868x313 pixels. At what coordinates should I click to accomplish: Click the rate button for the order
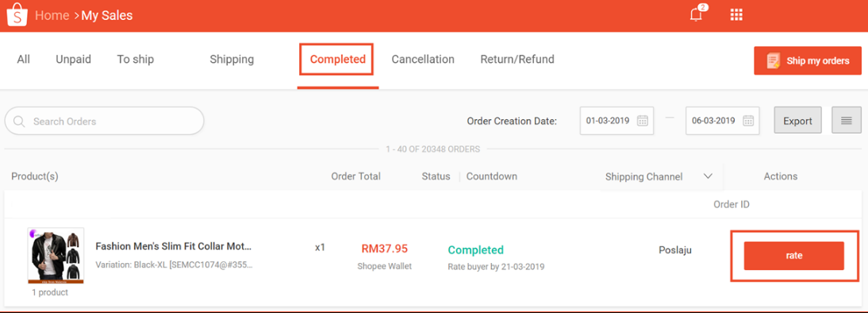click(x=794, y=256)
